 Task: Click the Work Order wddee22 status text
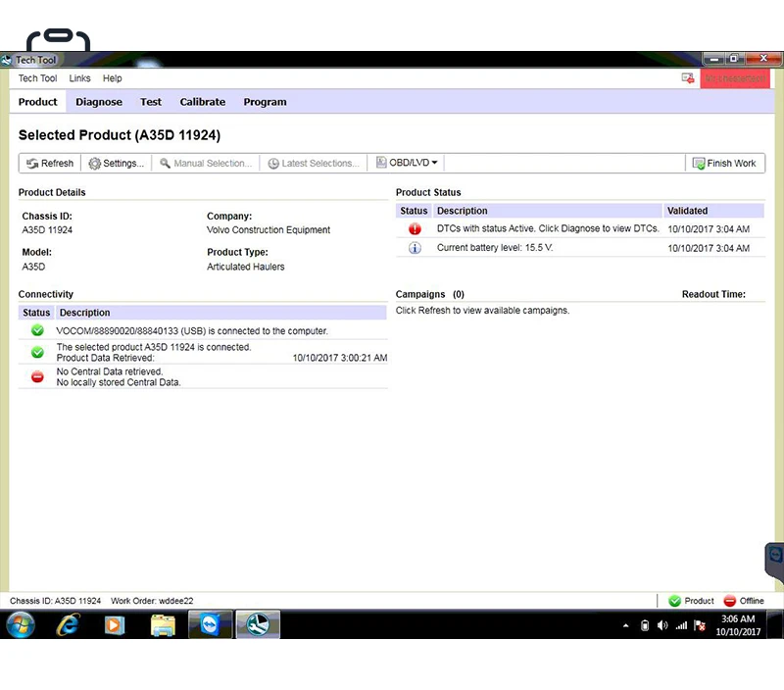[152, 601]
